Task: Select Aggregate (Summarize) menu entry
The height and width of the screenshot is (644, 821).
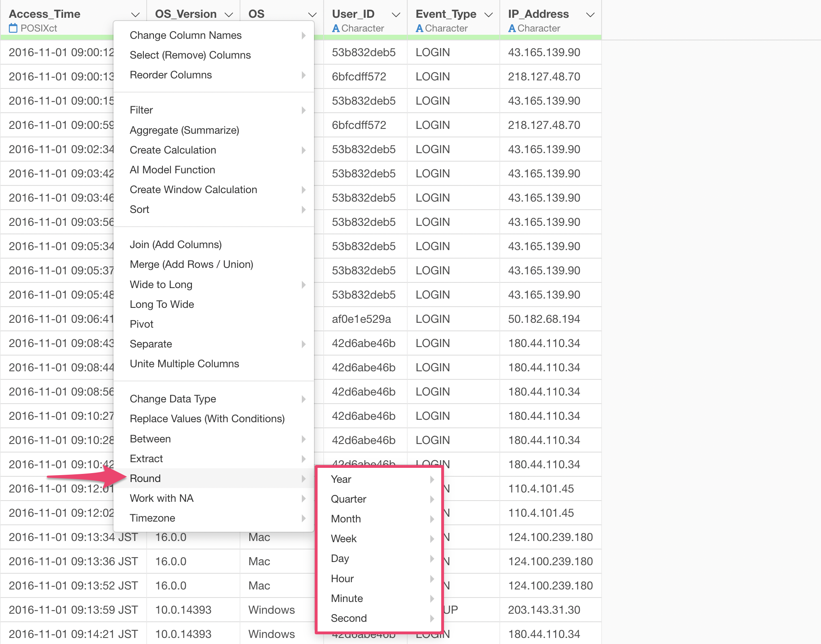Action: (184, 130)
